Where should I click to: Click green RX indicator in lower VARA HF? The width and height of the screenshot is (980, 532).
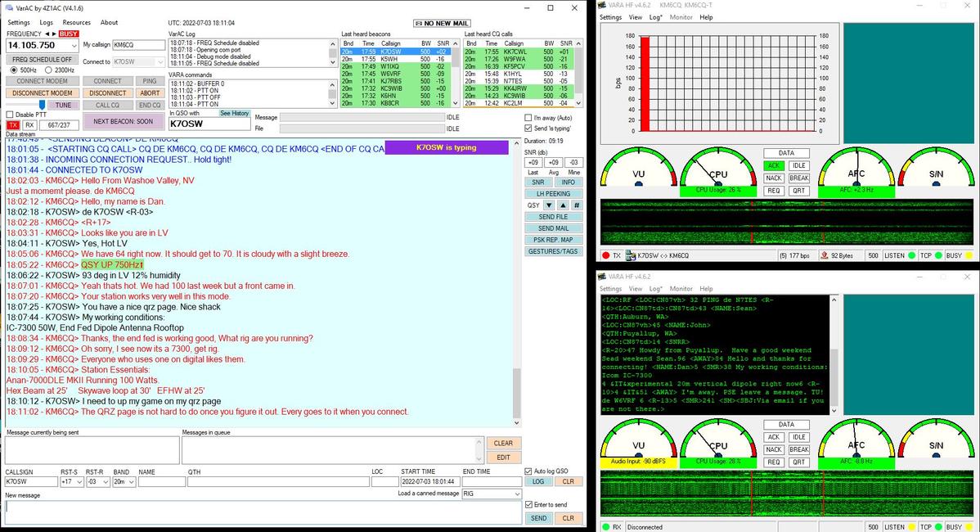(x=605, y=527)
